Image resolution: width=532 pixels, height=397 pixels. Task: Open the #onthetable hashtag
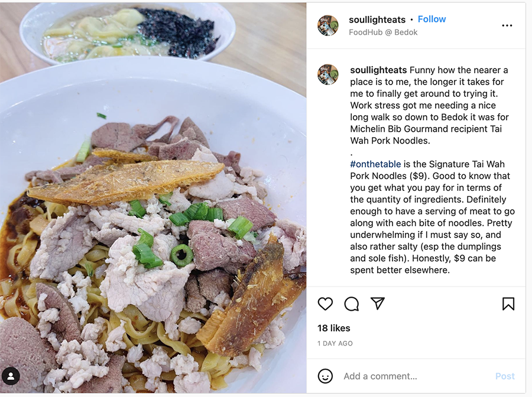(375, 164)
